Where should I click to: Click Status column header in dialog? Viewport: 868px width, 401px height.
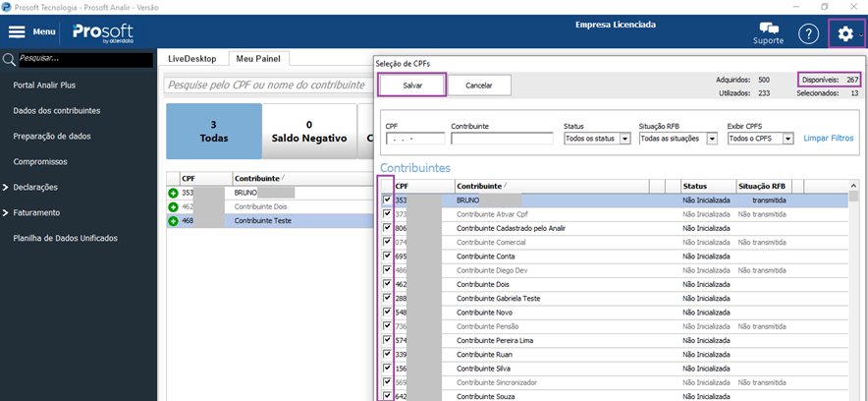click(x=709, y=186)
